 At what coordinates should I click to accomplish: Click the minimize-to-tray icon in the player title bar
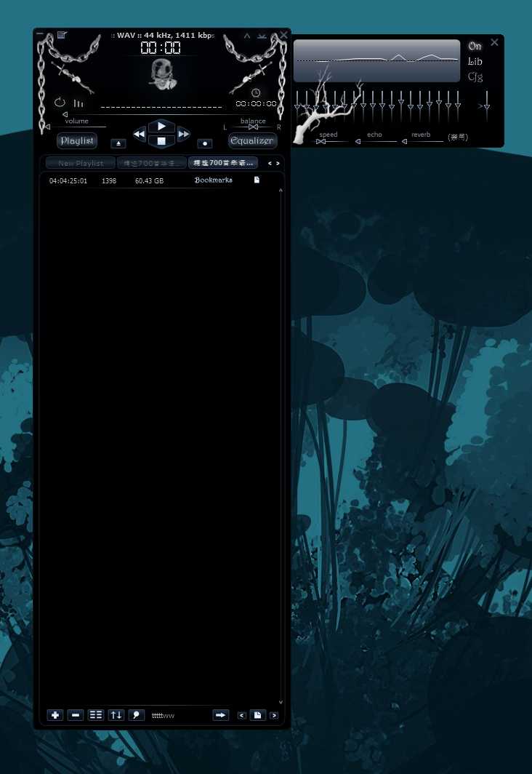tap(262, 36)
